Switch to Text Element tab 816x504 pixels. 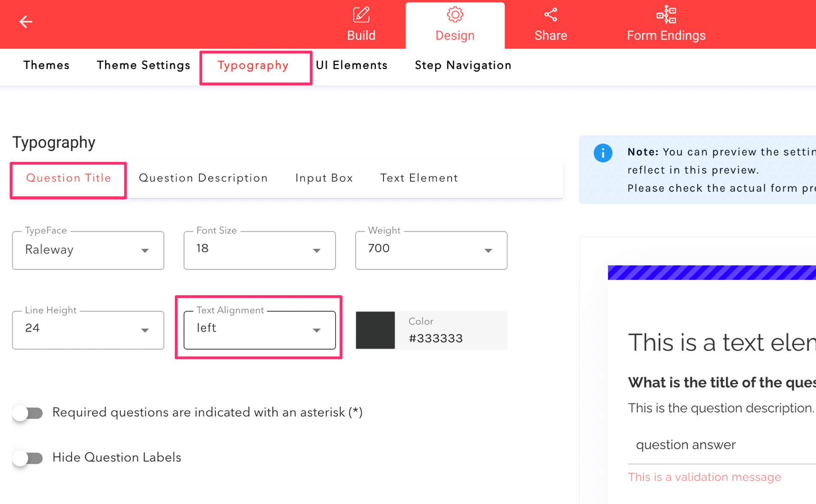point(419,178)
